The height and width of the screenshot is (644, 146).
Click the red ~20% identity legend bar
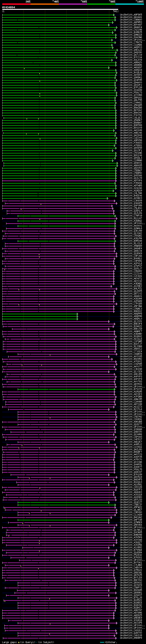(16, 4)
